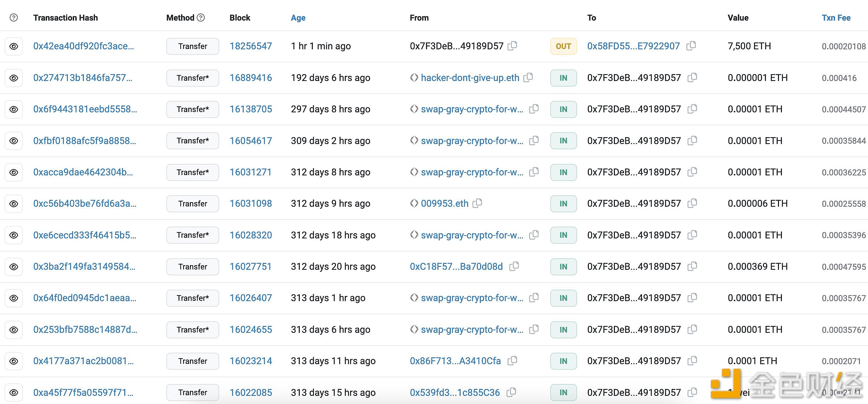The image size is (868, 404).
Task: Click age text '1 hr 1 min ago'
Action: (x=321, y=46)
